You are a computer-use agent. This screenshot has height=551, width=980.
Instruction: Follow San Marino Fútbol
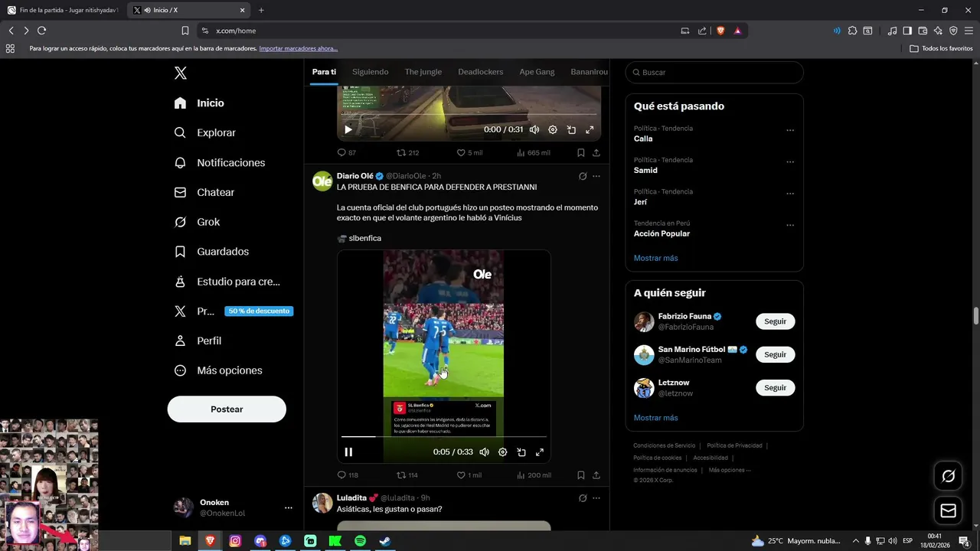(x=775, y=354)
